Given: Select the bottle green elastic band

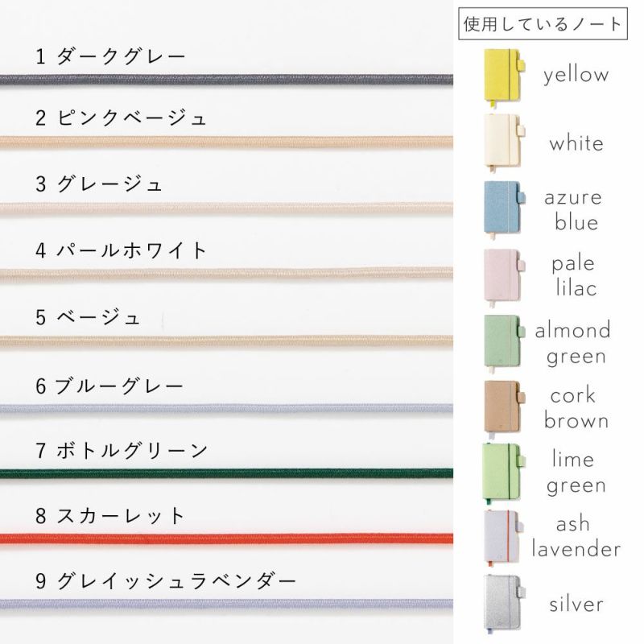Looking at the screenshot, I should click(226, 473).
